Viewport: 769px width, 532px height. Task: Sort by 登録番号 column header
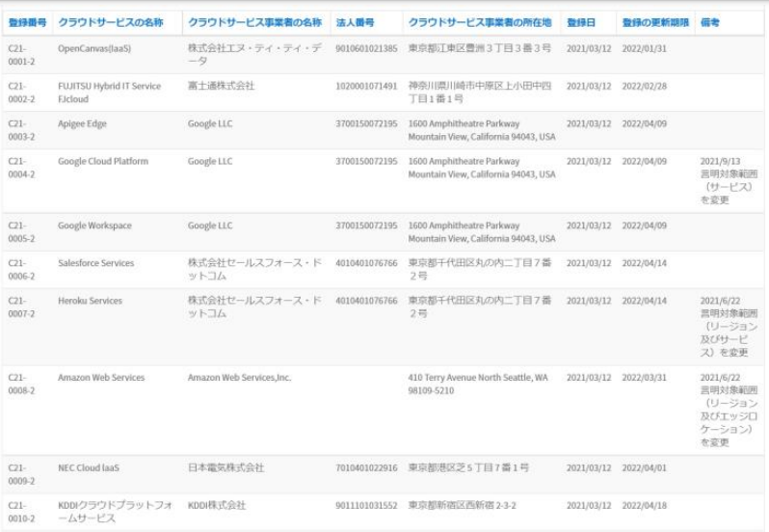(27, 22)
